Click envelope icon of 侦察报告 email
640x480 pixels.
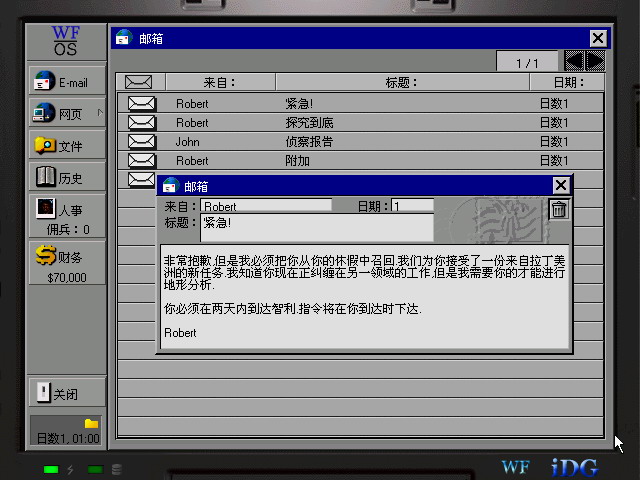(142, 141)
